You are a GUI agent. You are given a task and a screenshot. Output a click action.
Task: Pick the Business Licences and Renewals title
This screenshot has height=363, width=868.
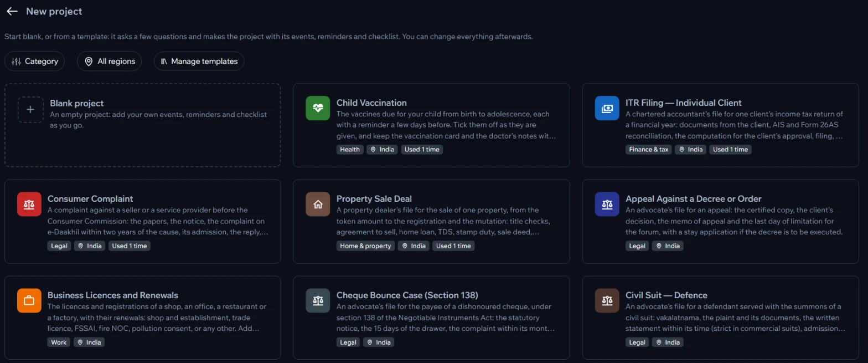tap(113, 295)
